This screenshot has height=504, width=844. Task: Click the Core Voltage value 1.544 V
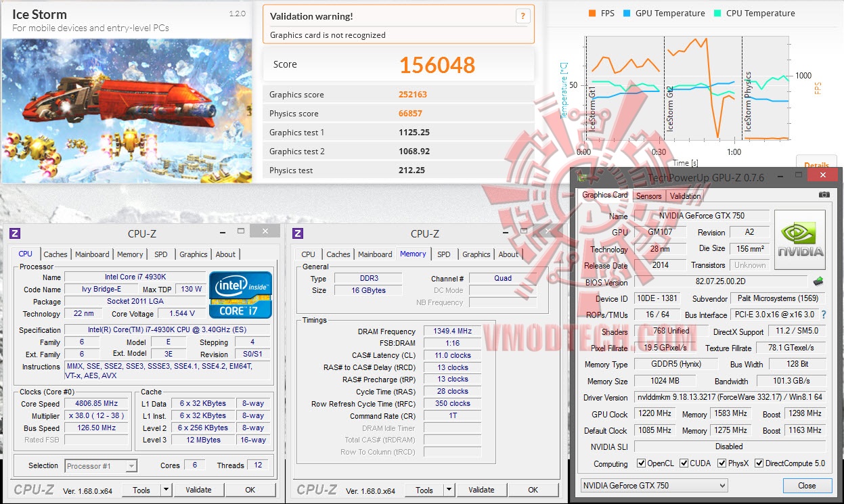tap(181, 313)
